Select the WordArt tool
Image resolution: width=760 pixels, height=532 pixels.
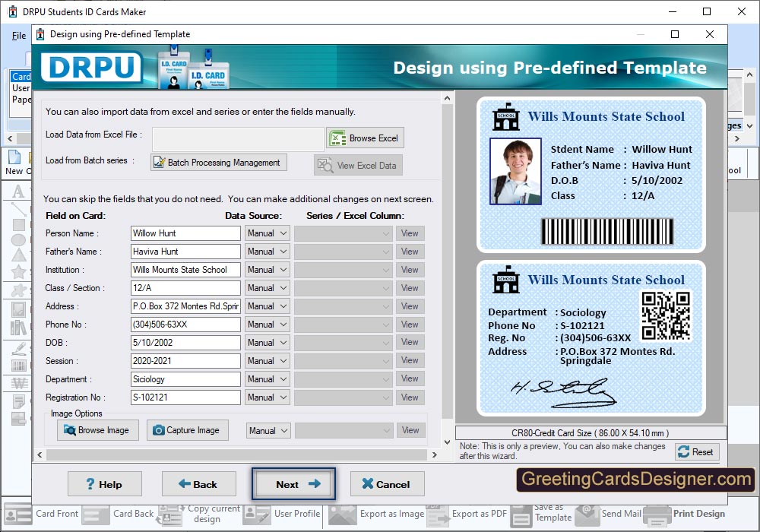(x=18, y=383)
